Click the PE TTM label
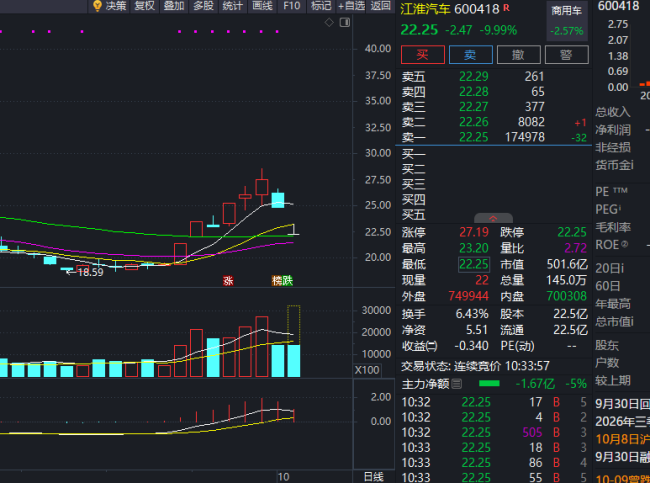 click(x=611, y=192)
